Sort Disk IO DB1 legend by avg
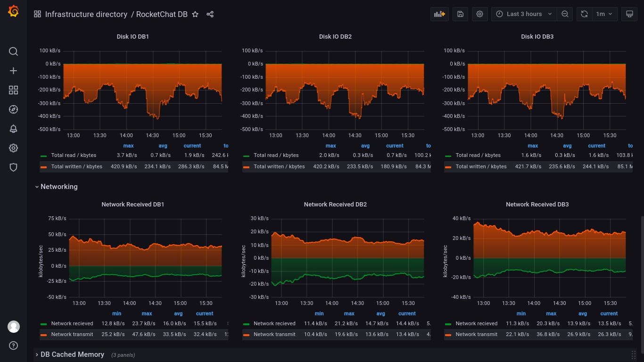644x362 pixels. point(163,146)
